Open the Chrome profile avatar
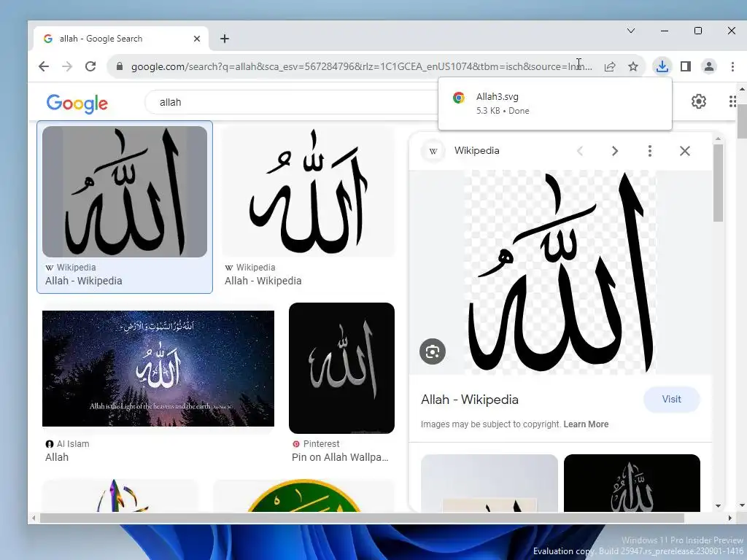Image resolution: width=747 pixels, height=560 pixels. click(709, 66)
